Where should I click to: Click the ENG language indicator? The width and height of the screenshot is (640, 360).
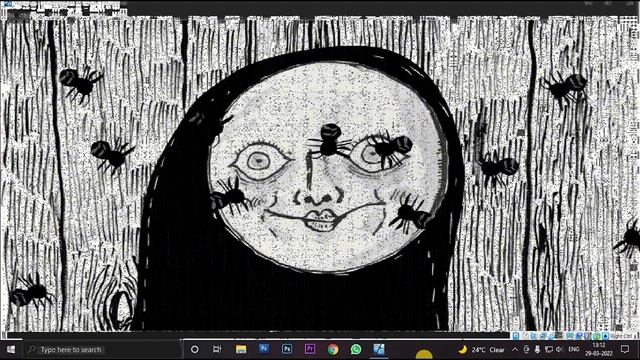(x=574, y=349)
